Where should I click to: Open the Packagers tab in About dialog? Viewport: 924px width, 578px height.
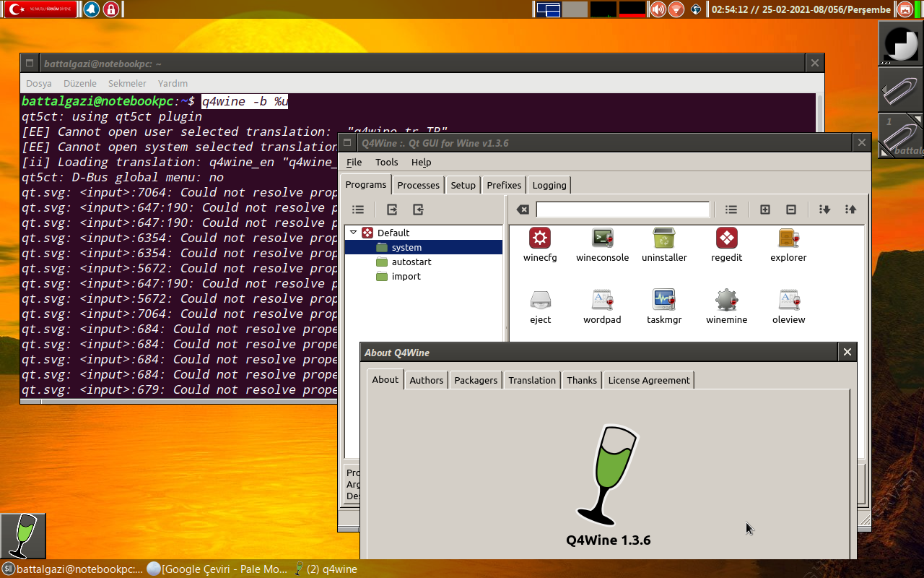click(x=476, y=380)
